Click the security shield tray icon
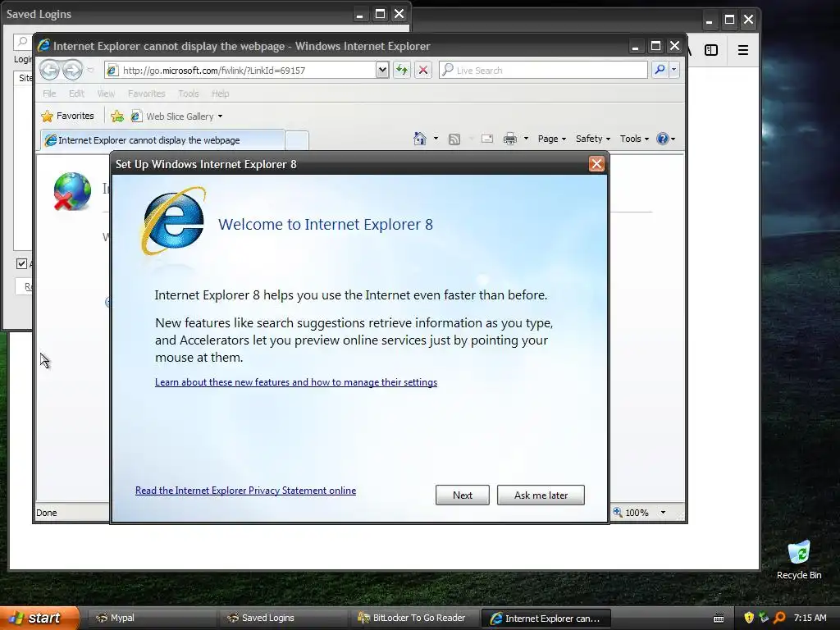The height and width of the screenshot is (630, 840). [749, 618]
